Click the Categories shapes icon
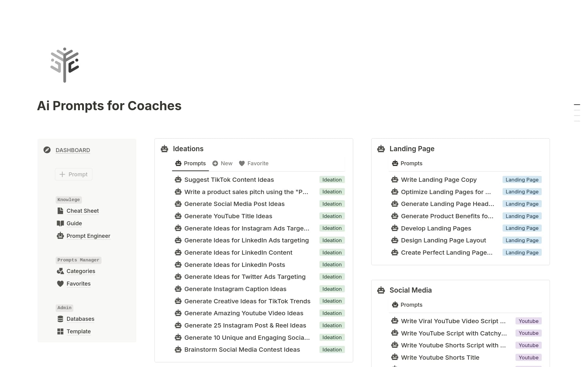 60,271
